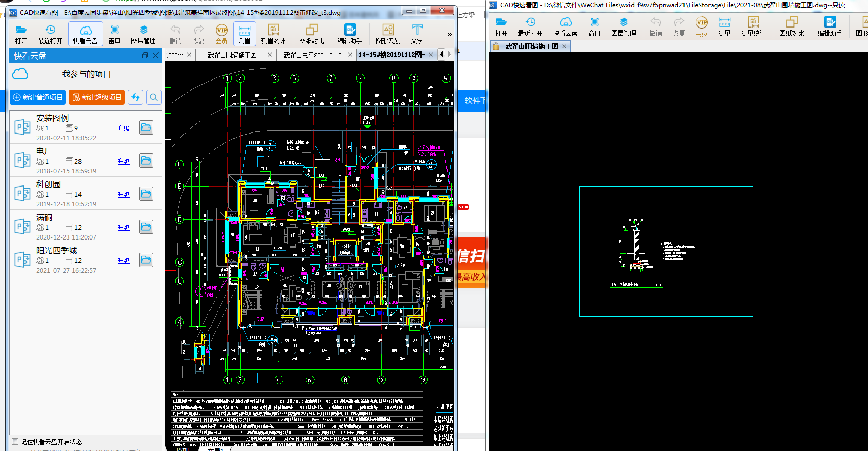Click 打开 icon in right CAD window
The height and width of the screenshot is (451, 868).
[x=502, y=27]
